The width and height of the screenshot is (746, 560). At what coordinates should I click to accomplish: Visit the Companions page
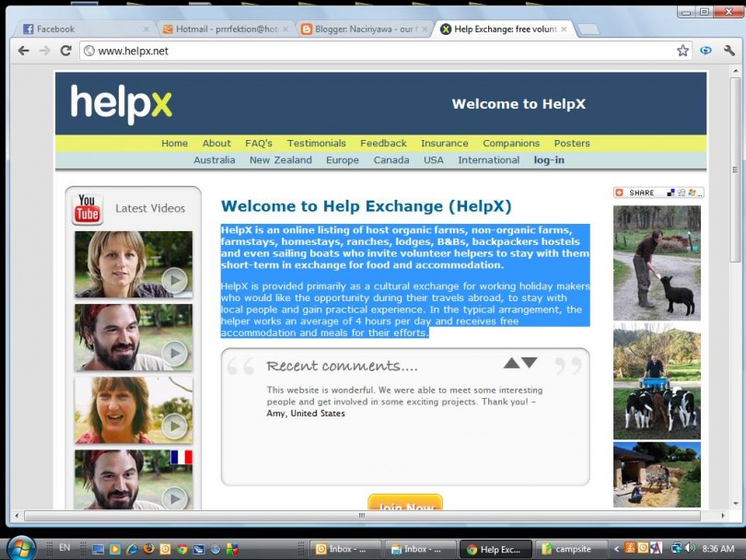(x=511, y=143)
